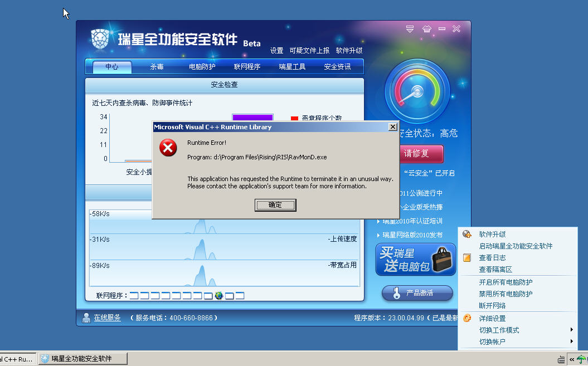Click the first program icon in 联网程序 row
The height and width of the screenshot is (366, 588).
point(134,296)
